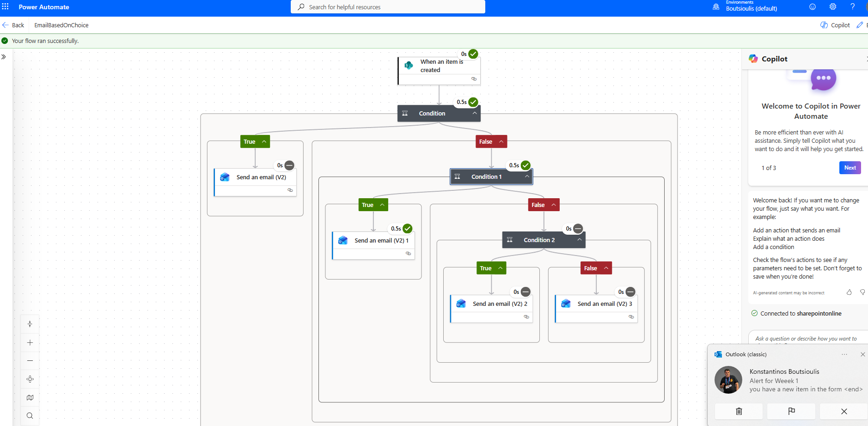Give thumbs up to Copilot response
The image size is (868, 426).
click(849, 292)
